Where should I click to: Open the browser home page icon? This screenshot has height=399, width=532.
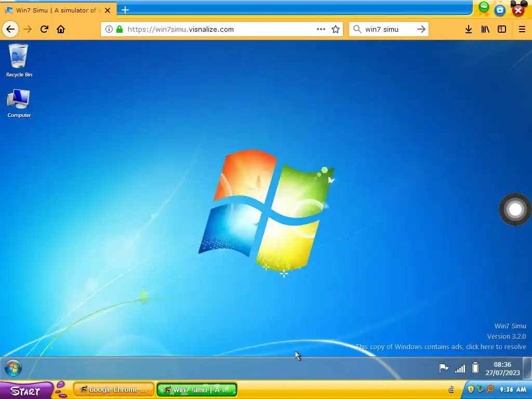(61, 29)
